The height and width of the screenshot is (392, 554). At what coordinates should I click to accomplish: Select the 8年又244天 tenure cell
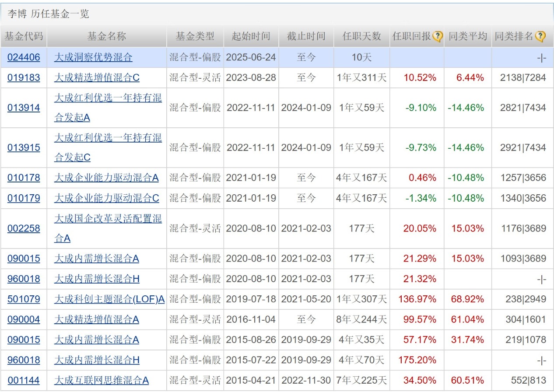click(x=361, y=319)
